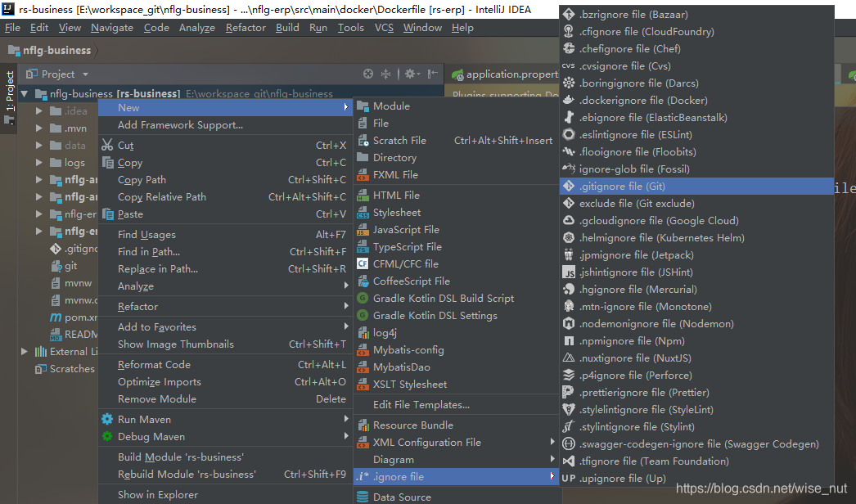Viewport: 856px width, 504px height.
Task: Select Edit File Templates...
Action: (x=457, y=405)
